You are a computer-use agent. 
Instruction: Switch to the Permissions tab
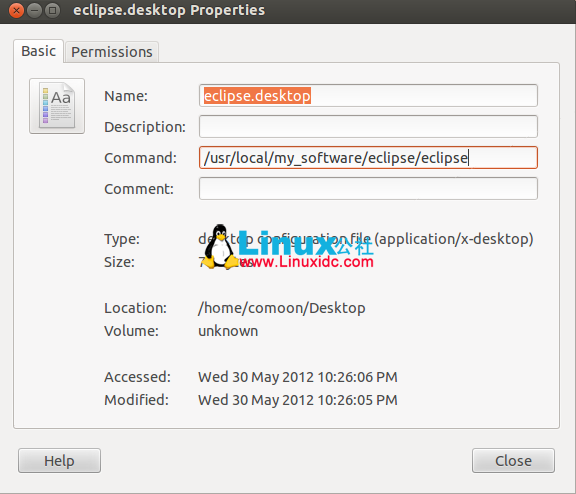[x=112, y=52]
